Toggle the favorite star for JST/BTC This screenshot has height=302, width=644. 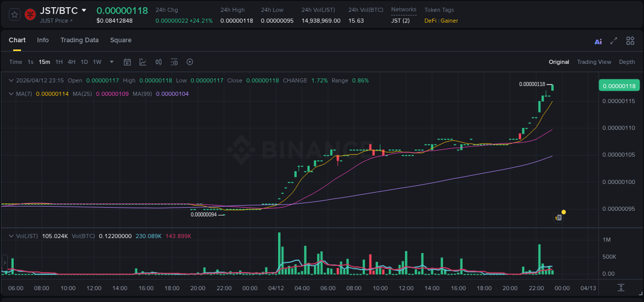pos(14,14)
